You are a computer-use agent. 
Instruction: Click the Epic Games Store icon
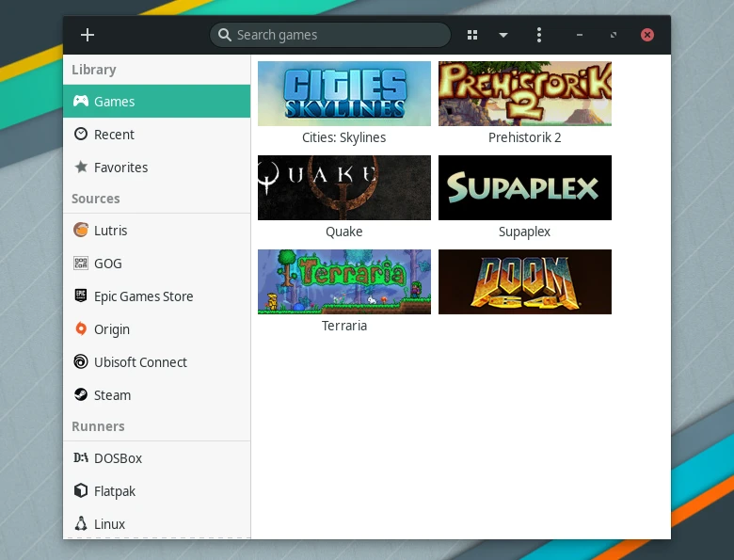81,296
